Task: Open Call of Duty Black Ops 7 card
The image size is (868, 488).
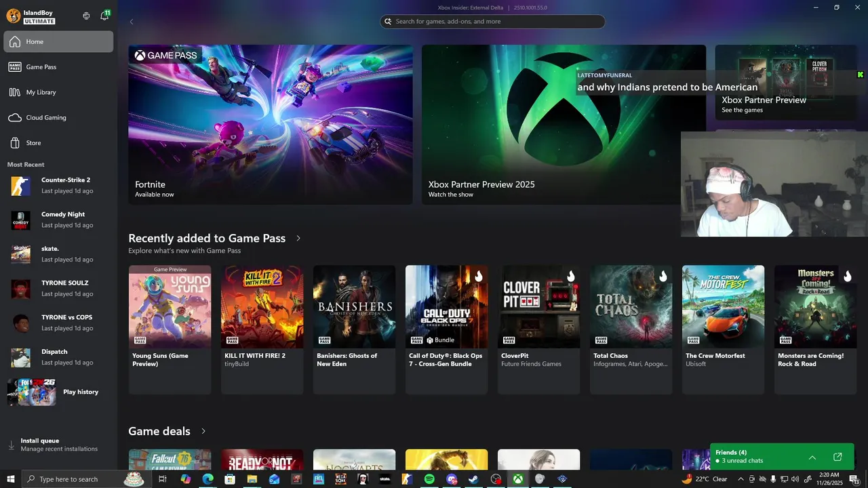Action: pyautogui.click(x=446, y=329)
